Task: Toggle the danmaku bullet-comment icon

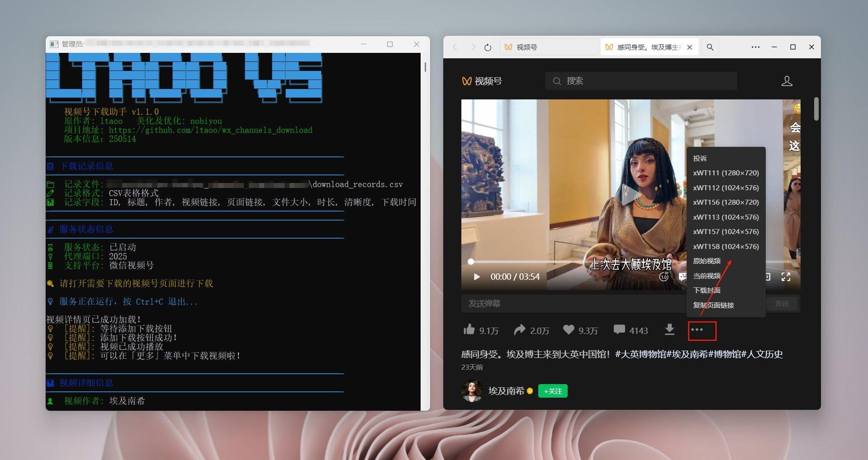Action: coord(682,277)
